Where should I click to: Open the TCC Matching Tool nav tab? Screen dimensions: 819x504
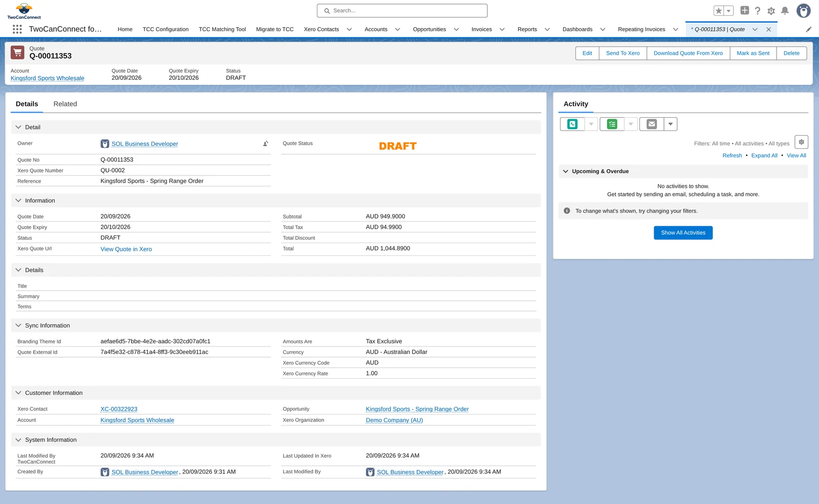(222, 30)
